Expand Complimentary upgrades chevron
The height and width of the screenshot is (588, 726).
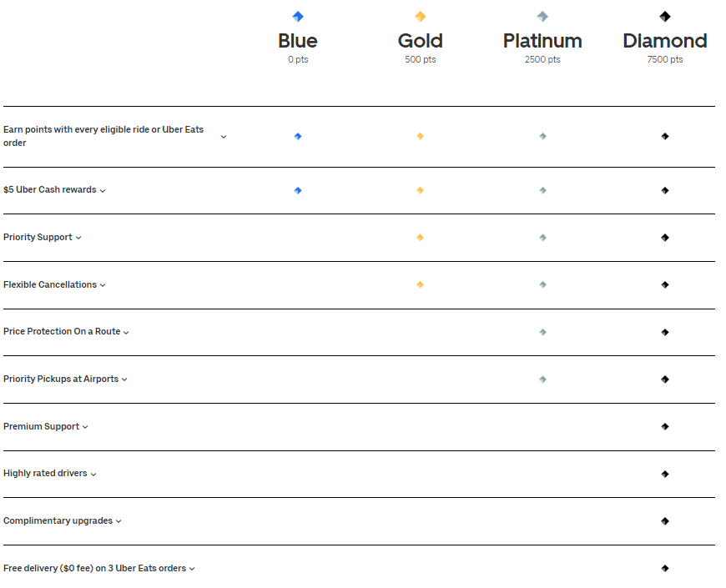pyautogui.click(x=118, y=521)
